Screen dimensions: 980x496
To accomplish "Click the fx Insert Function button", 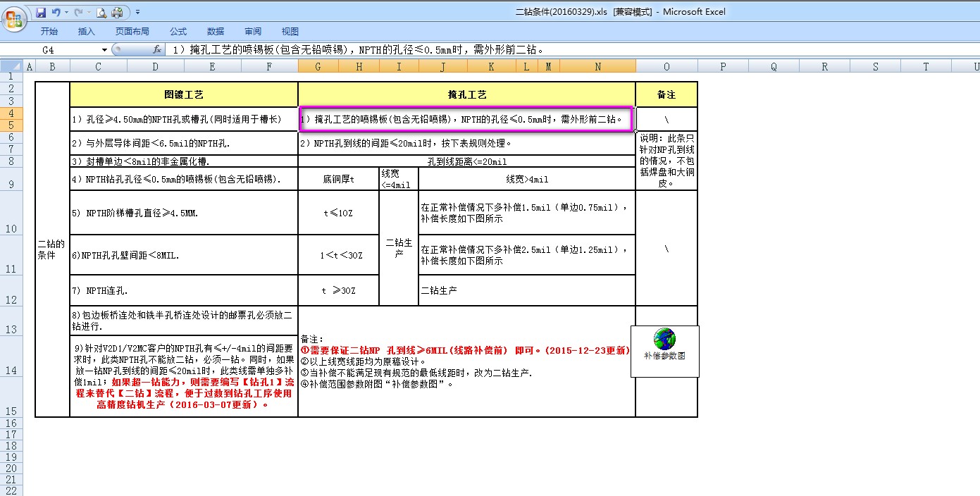I will coord(157,50).
